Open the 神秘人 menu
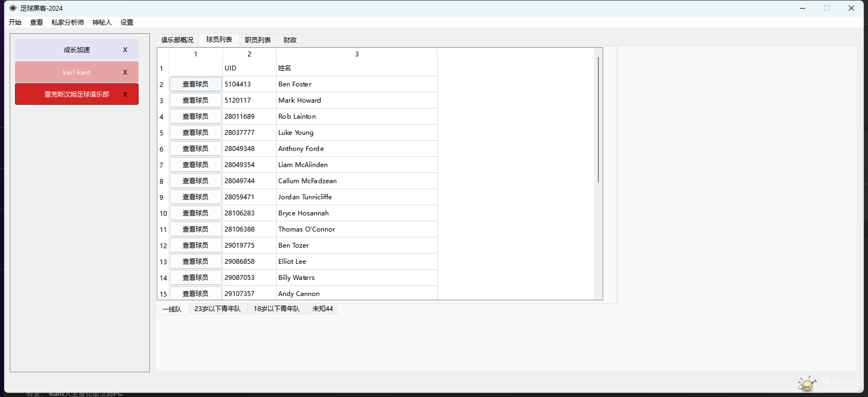 pyautogui.click(x=102, y=23)
